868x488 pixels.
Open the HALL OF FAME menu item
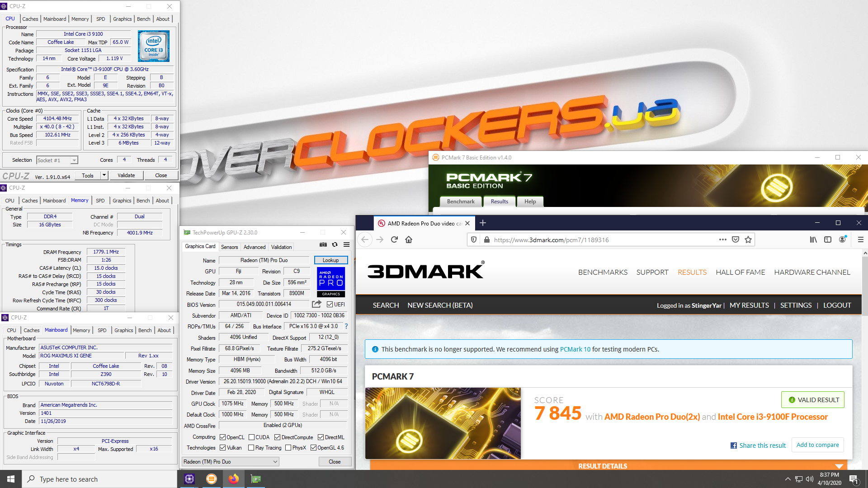(x=740, y=272)
